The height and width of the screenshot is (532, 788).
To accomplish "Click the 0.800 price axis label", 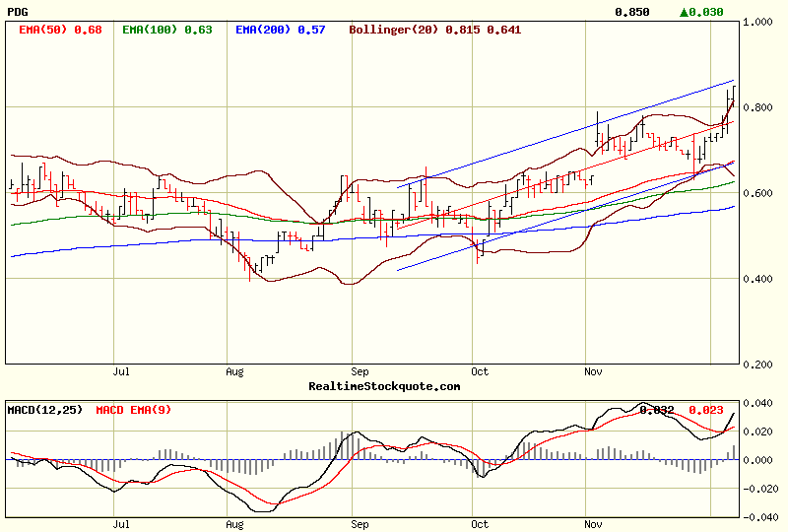I will point(757,107).
